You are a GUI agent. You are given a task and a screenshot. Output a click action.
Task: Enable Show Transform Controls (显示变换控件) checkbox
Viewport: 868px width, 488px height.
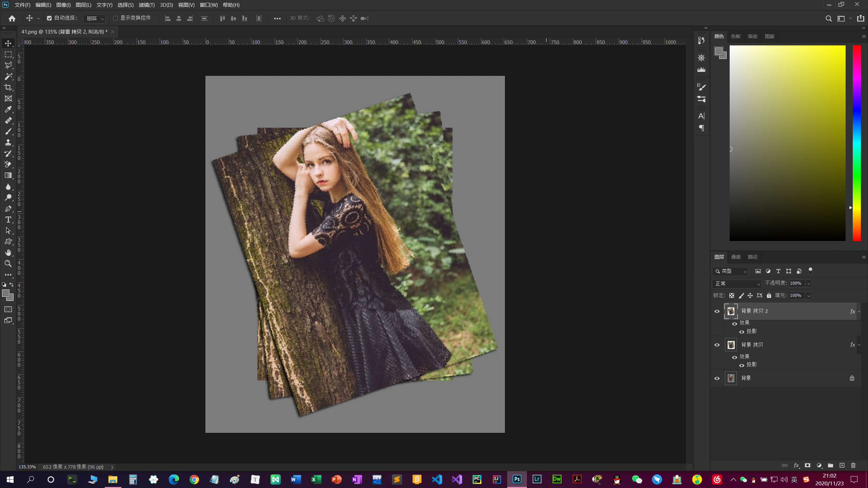coord(115,18)
